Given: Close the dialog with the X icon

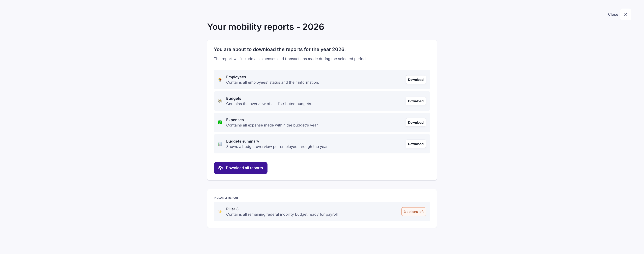Looking at the screenshot, I should pos(625,14).
